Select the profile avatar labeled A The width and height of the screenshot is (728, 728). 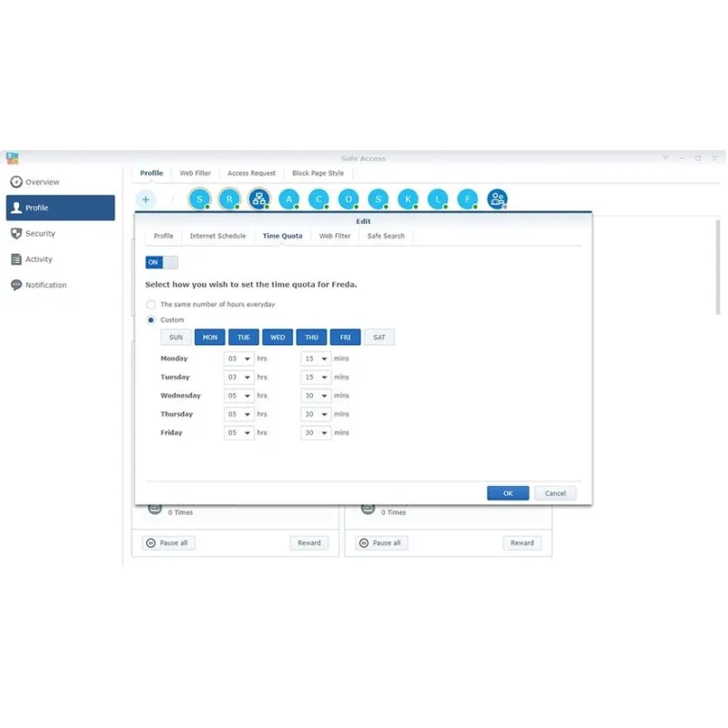(288, 199)
